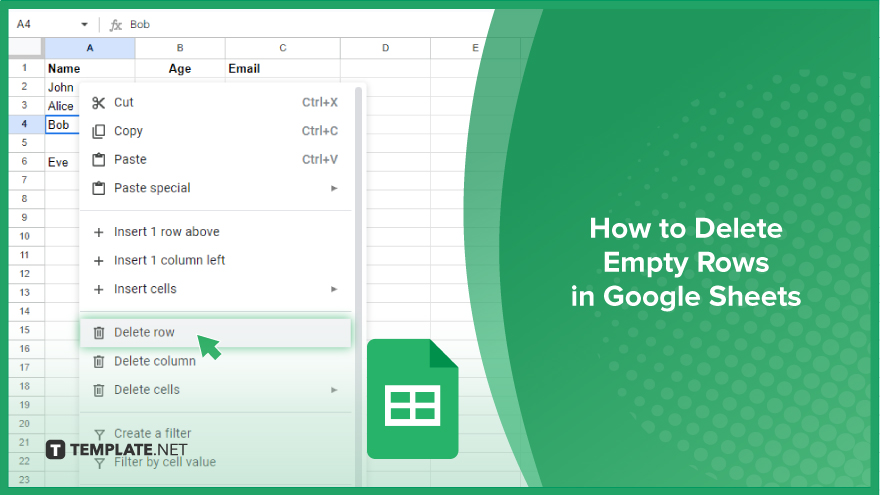880x495 pixels.
Task: Click the plus icon beside Insert 1 row above
Action: [99, 232]
